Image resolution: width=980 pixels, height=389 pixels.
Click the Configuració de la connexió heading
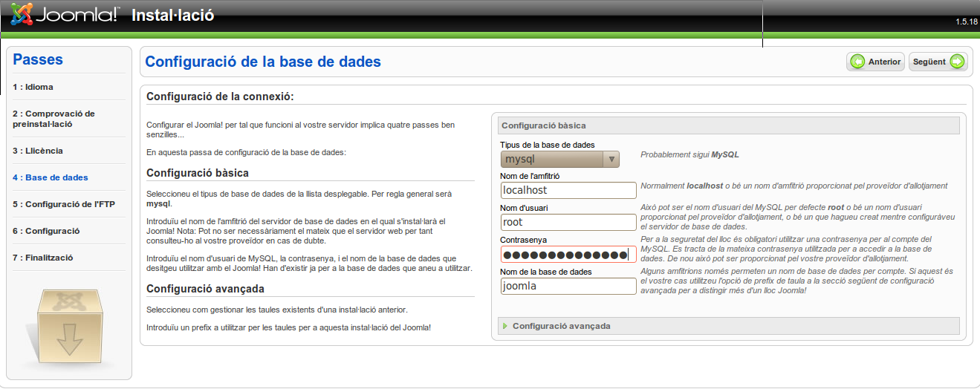(x=220, y=97)
